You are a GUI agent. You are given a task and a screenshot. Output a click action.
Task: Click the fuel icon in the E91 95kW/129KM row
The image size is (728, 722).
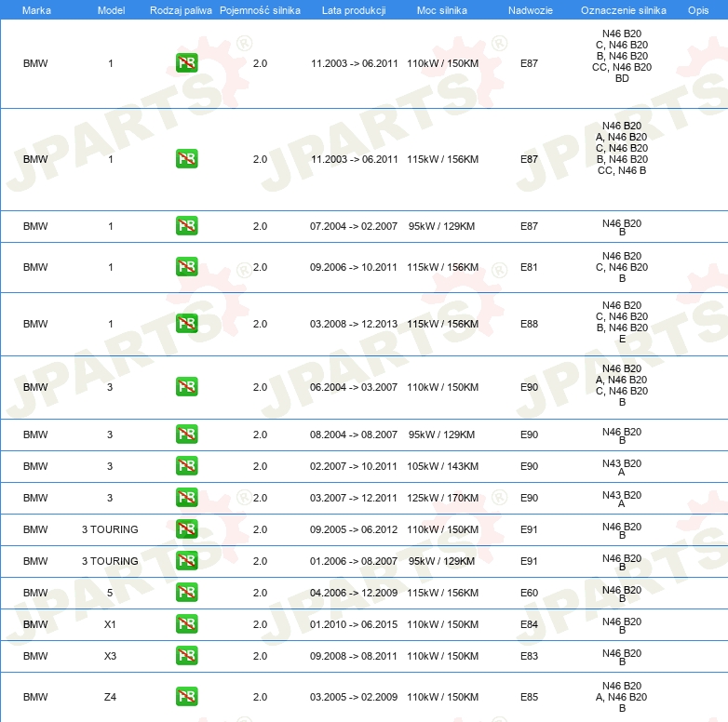point(186,560)
